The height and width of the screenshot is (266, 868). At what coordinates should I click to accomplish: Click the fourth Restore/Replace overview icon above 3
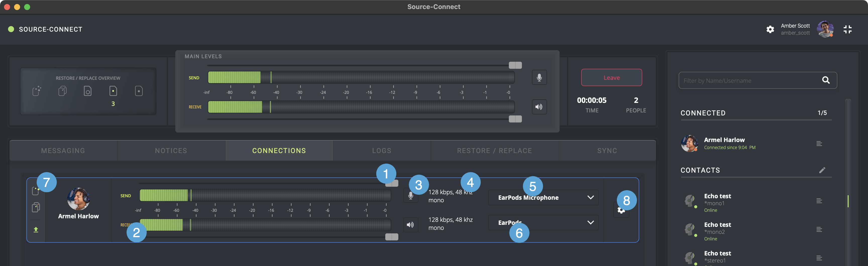113,91
